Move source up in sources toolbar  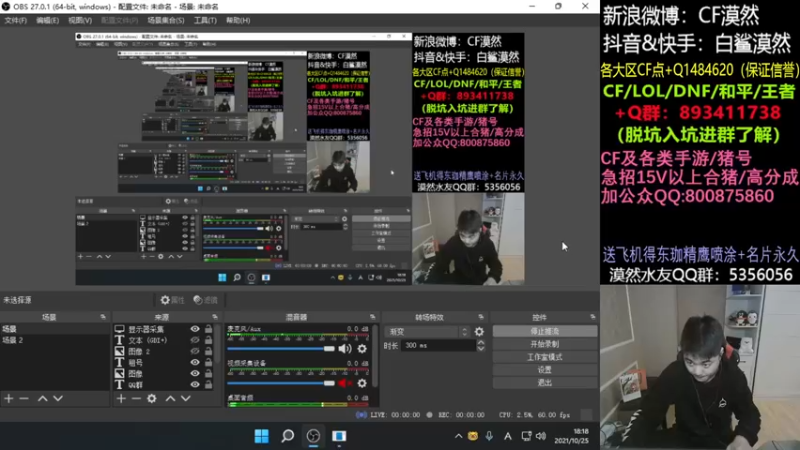[170, 398]
